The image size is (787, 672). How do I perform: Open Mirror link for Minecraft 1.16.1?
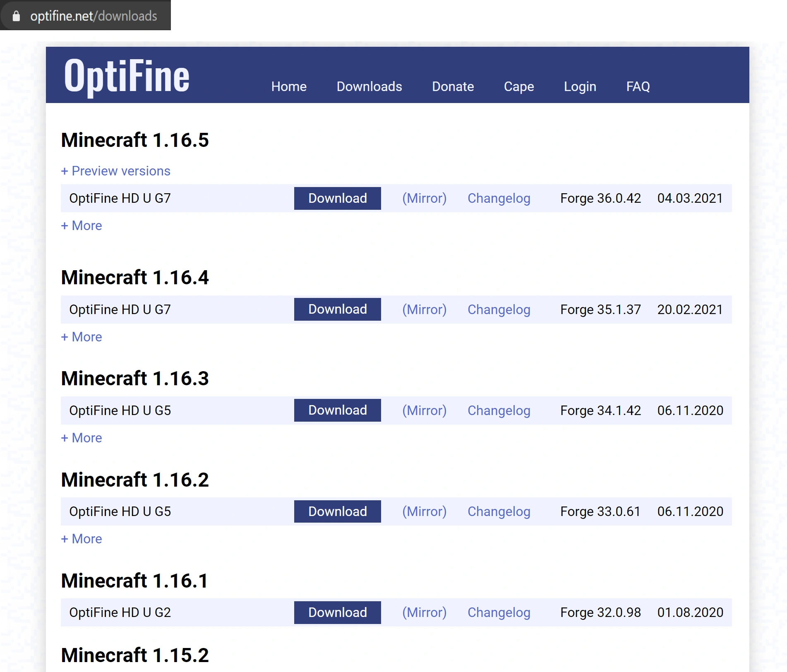[x=424, y=612]
